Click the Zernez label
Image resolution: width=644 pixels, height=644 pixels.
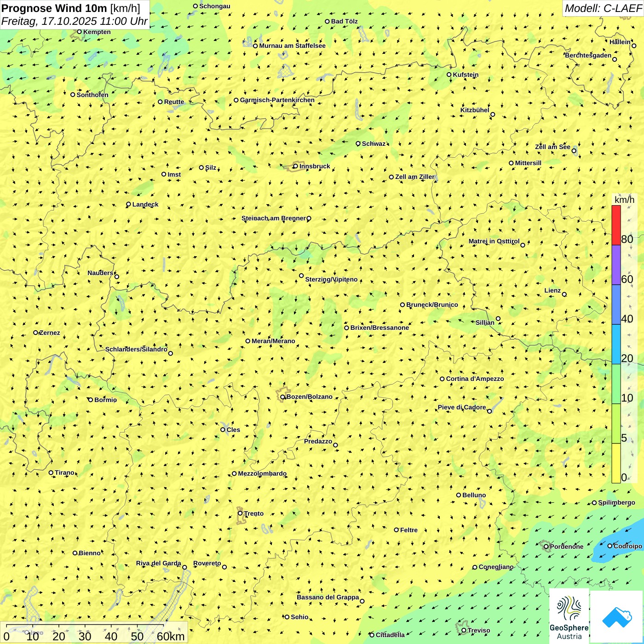(x=50, y=333)
